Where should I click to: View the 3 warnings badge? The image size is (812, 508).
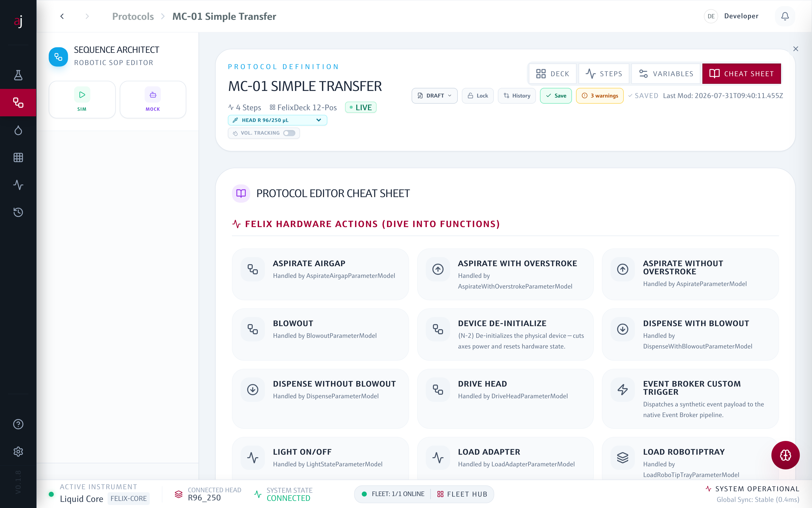pyautogui.click(x=600, y=96)
